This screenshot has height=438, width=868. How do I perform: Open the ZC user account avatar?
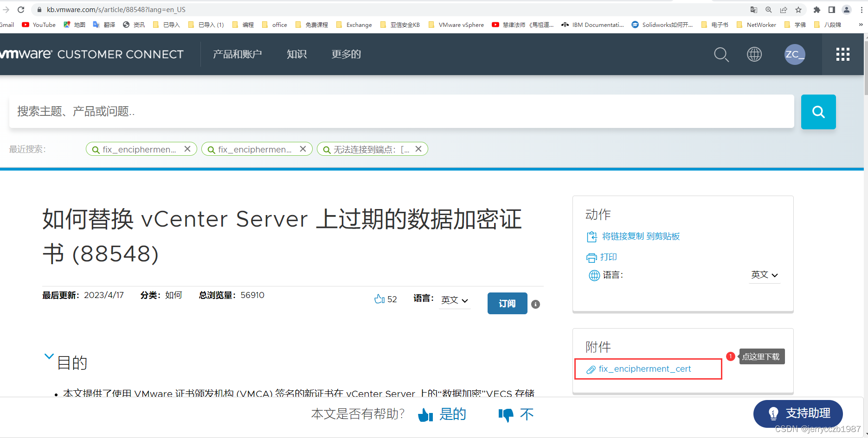click(795, 54)
